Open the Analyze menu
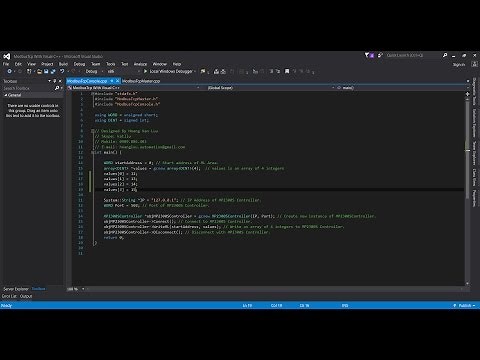Image resolution: width=480 pixels, height=360 pixels. [x=140, y=64]
